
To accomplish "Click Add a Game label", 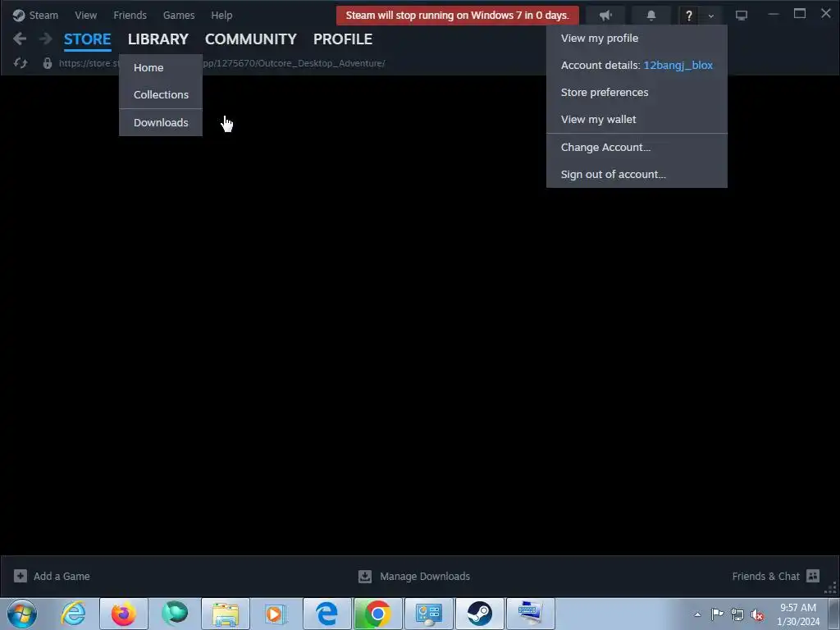I will [x=62, y=577].
